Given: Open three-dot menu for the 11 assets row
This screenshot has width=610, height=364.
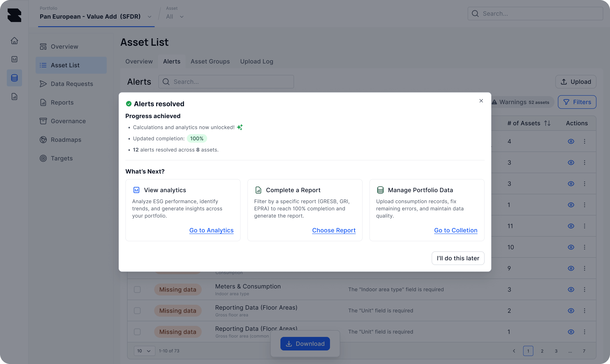Looking at the screenshot, I should pos(584,226).
